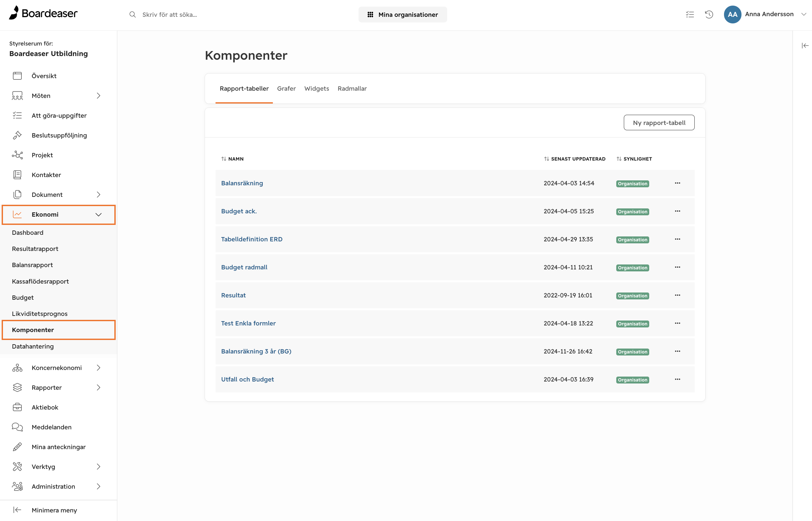Image resolution: width=812 pixels, height=521 pixels.
Task: Open three-dot menu for Utfall och Budget
Action: (677, 380)
